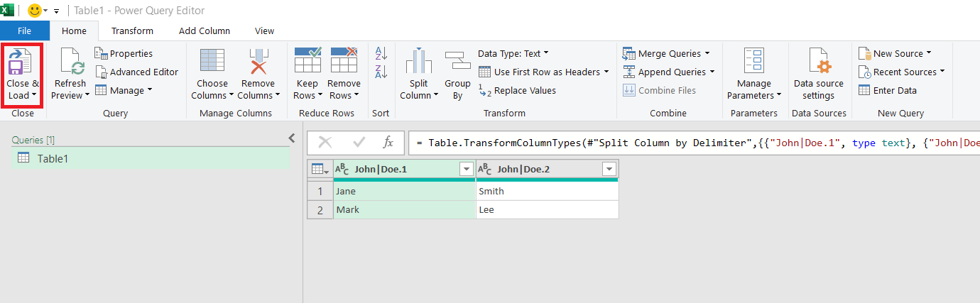Open the File tab

[x=25, y=31]
